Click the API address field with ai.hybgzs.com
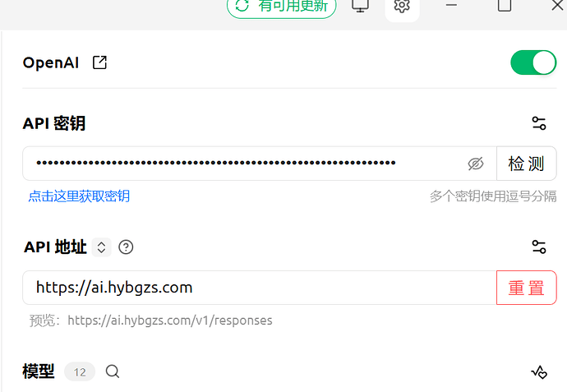The height and width of the screenshot is (392, 567). click(x=260, y=288)
